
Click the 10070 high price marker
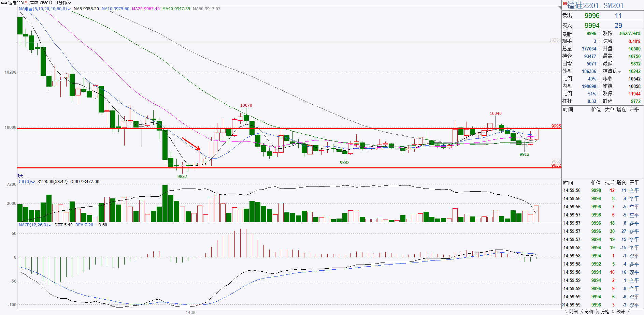(246, 105)
